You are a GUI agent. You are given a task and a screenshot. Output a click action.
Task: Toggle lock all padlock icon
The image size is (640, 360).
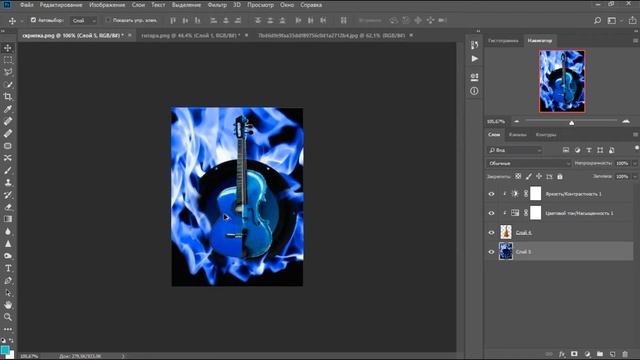click(560, 176)
